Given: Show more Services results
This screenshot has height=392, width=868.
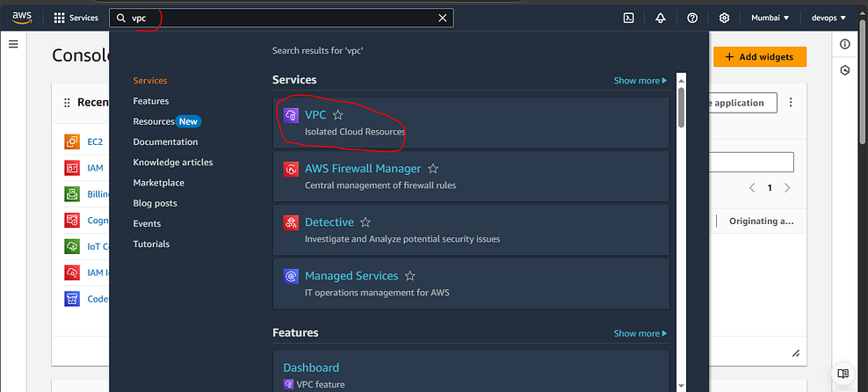Looking at the screenshot, I should coord(640,81).
